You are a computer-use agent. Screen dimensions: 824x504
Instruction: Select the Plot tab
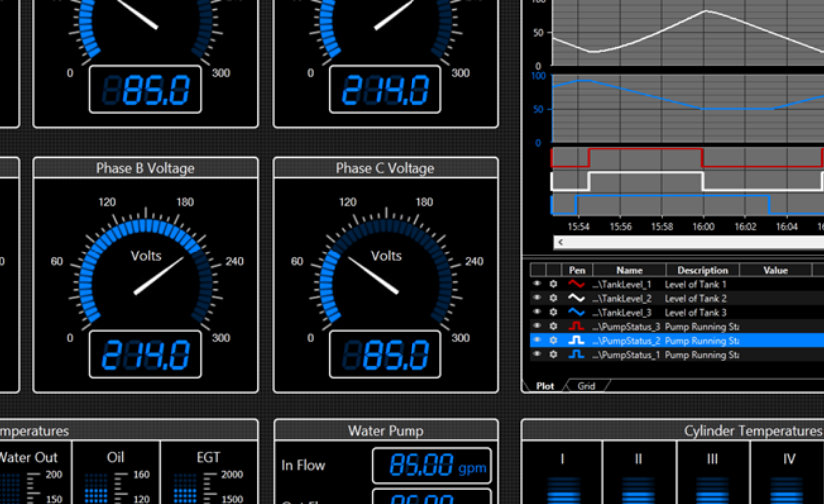(545, 386)
